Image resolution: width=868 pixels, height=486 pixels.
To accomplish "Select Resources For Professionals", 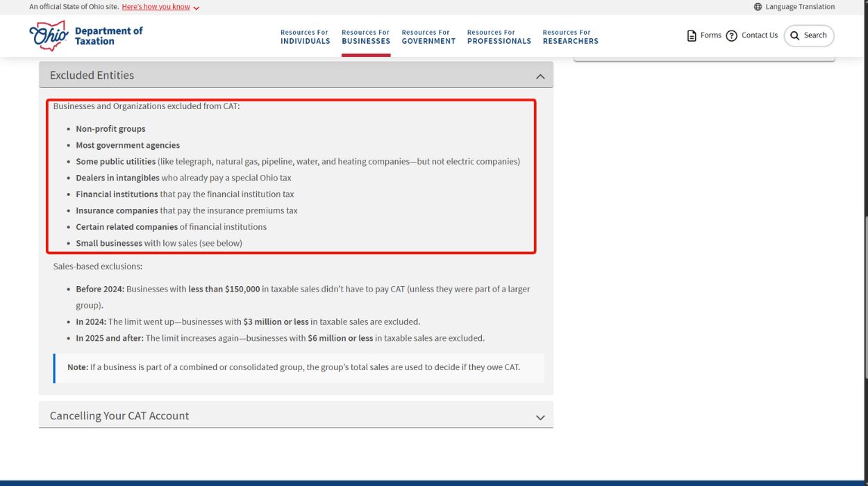I will [x=499, y=36].
